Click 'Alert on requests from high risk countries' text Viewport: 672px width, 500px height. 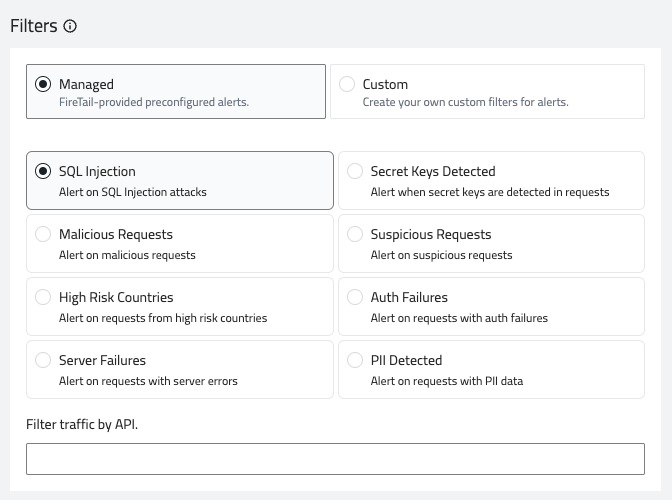click(x=163, y=318)
